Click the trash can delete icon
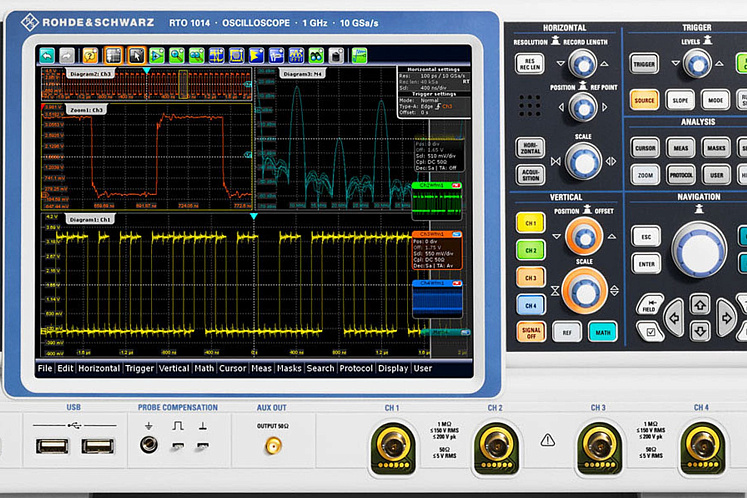The height and width of the screenshot is (498, 747). tap(337, 55)
